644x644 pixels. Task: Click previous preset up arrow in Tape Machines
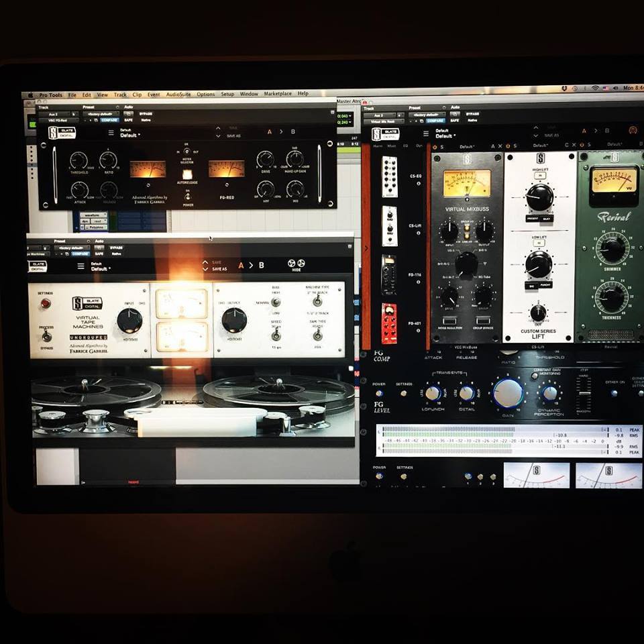coord(205,262)
